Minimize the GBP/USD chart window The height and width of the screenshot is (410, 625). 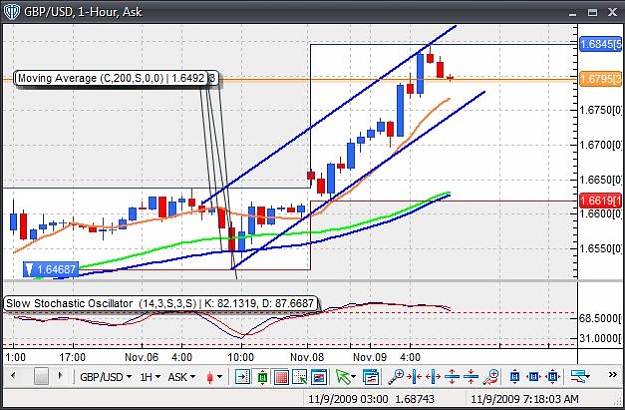pos(573,13)
